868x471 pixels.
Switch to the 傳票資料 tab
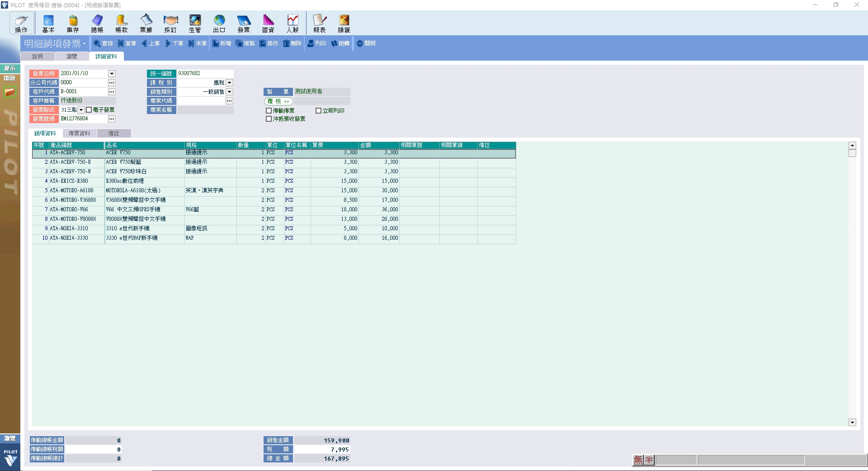(80, 133)
